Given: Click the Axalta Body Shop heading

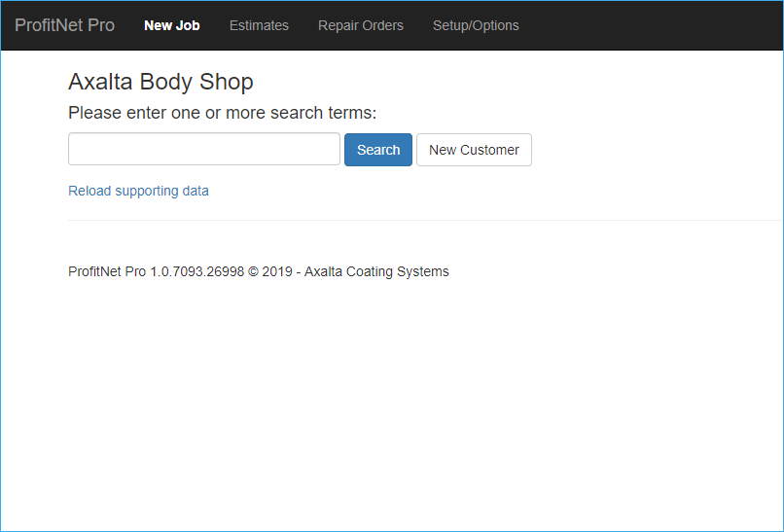Looking at the screenshot, I should [x=160, y=82].
